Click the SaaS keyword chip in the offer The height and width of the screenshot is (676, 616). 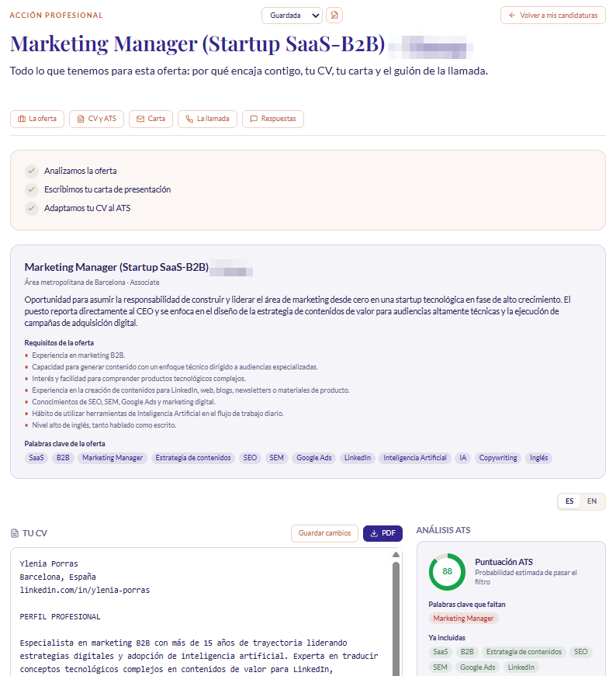point(36,458)
